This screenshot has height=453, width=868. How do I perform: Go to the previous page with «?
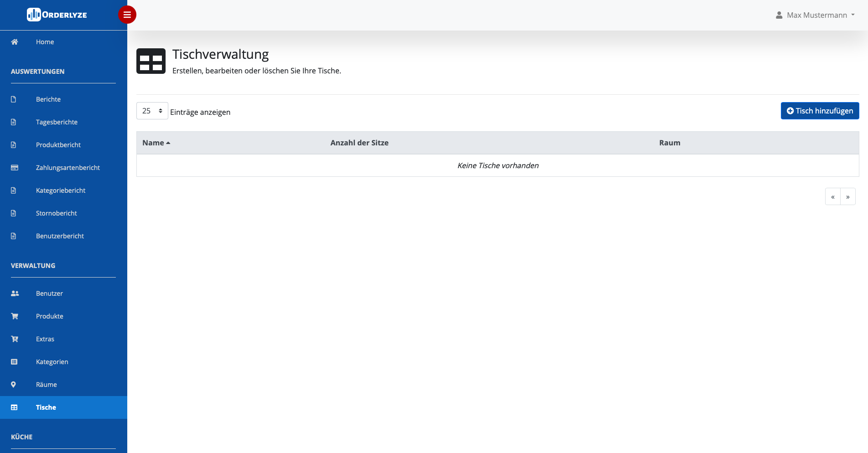833,197
